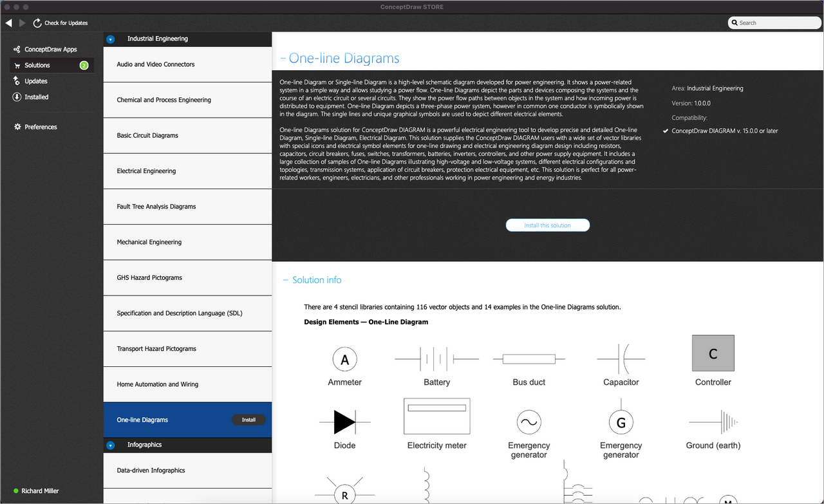
Task: Open Specification and Description Language (SDL)
Action: point(187,313)
